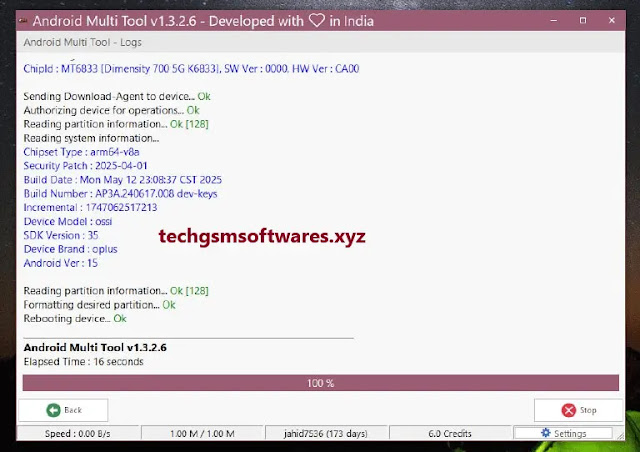Open Settings from the status bar
The image size is (640, 452).
[x=563, y=433]
